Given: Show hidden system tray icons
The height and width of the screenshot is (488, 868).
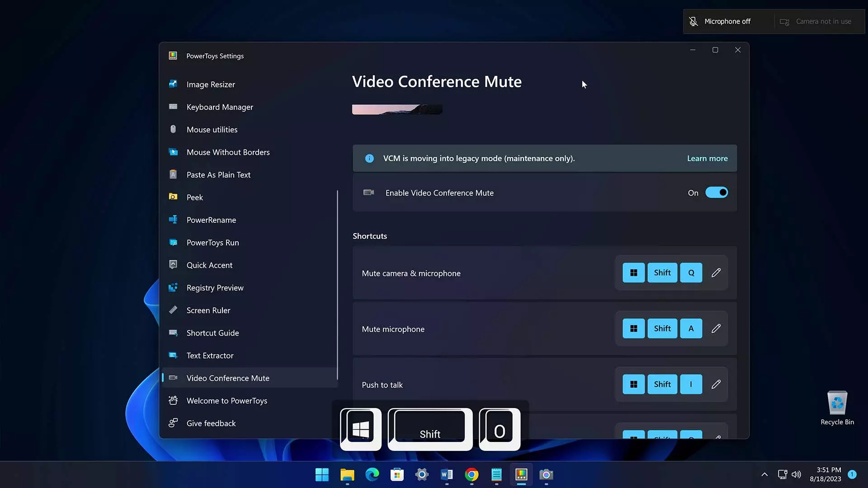Looking at the screenshot, I should 764,474.
